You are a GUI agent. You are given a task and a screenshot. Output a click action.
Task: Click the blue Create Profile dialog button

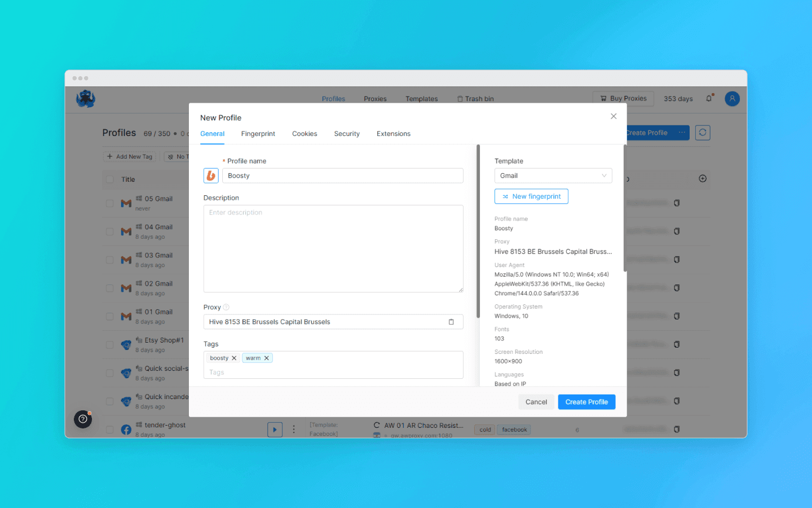(x=586, y=402)
